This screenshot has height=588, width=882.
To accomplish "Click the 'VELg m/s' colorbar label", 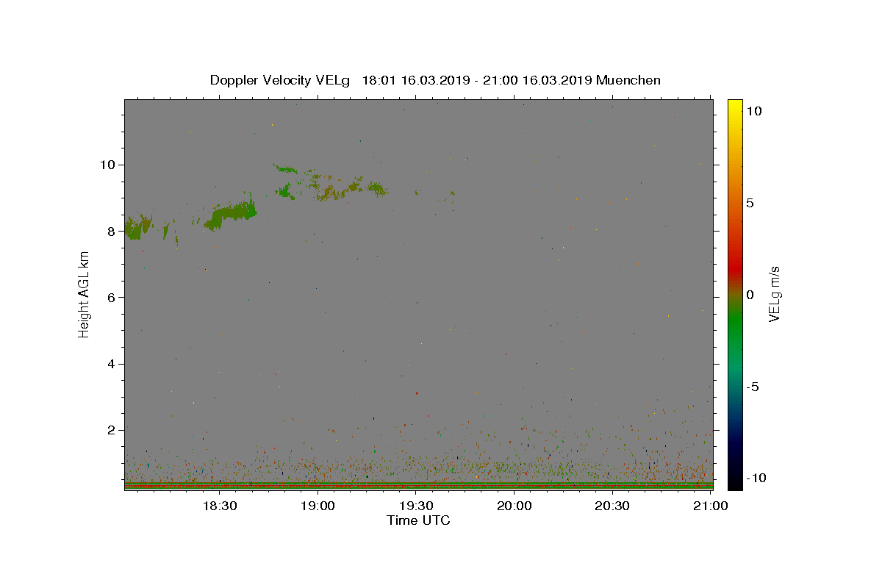I will pos(774,294).
